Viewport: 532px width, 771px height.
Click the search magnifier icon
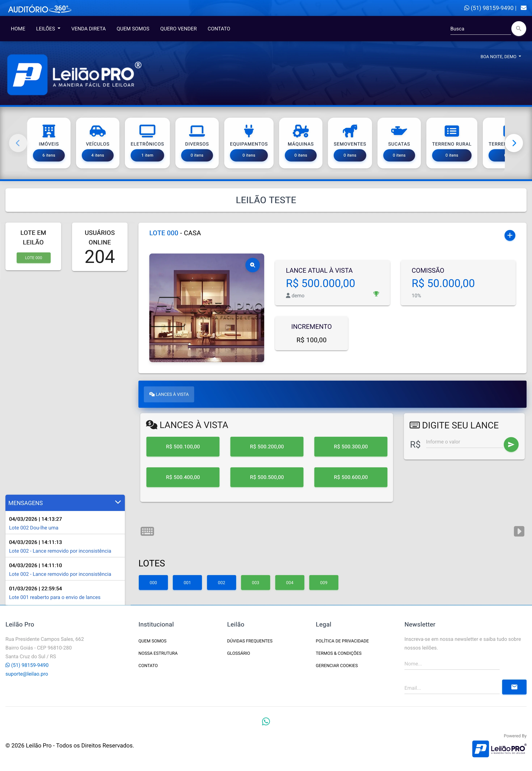click(518, 29)
